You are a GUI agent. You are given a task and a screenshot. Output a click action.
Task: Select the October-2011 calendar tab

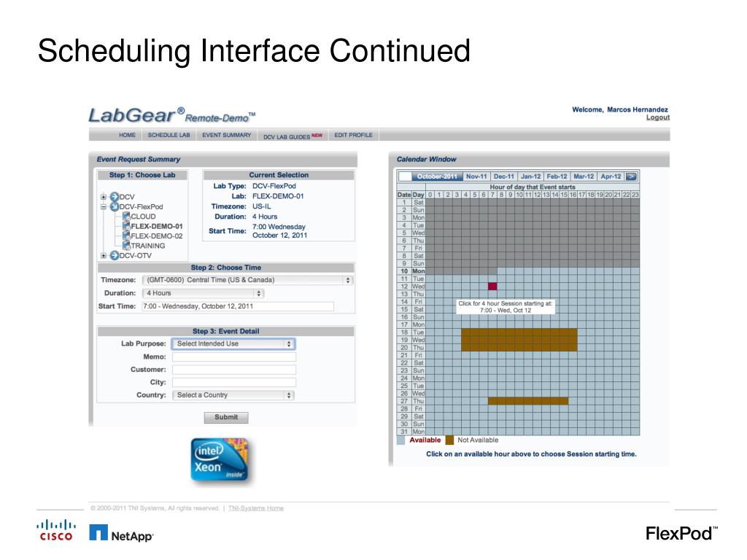[x=437, y=176]
